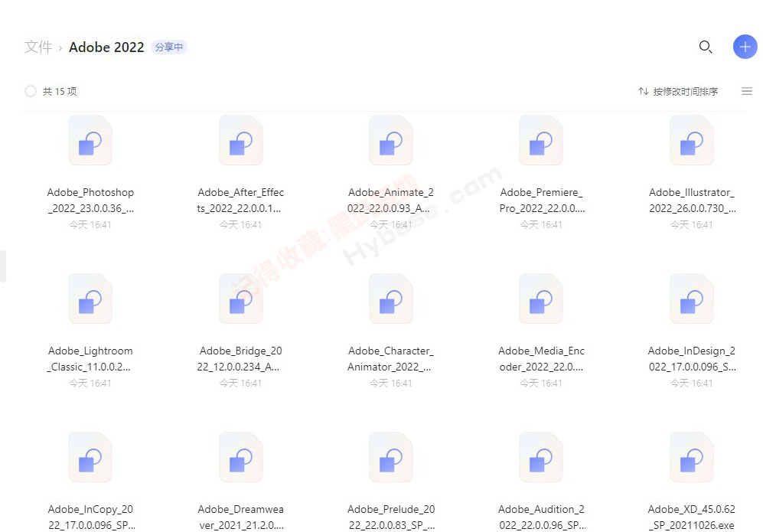Go back to 文件 root breadcrumb
The width and height of the screenshot is (763, 532).
[38, 47]
